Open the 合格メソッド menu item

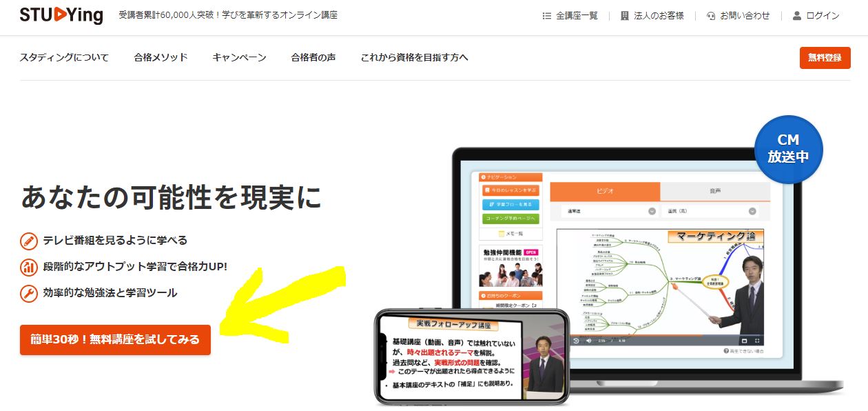161,57
